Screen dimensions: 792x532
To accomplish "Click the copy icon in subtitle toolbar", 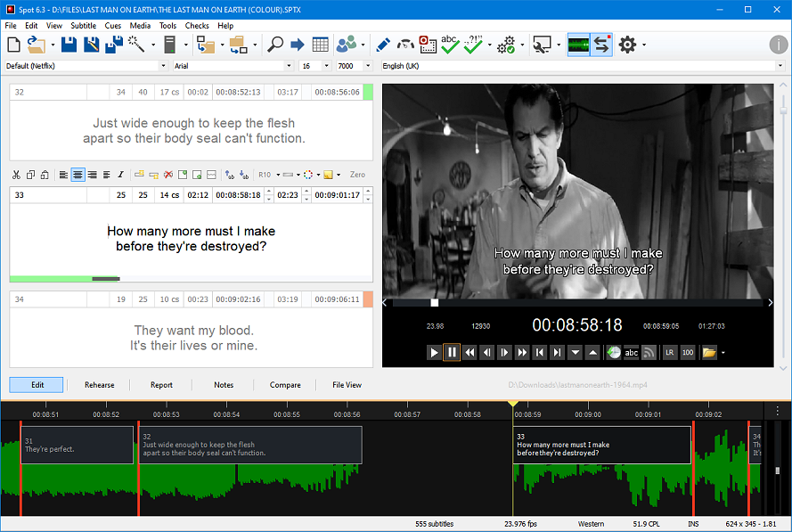I will (31, 175).
